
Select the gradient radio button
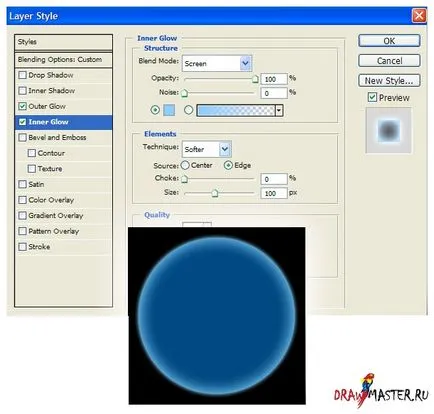(189, 110)
